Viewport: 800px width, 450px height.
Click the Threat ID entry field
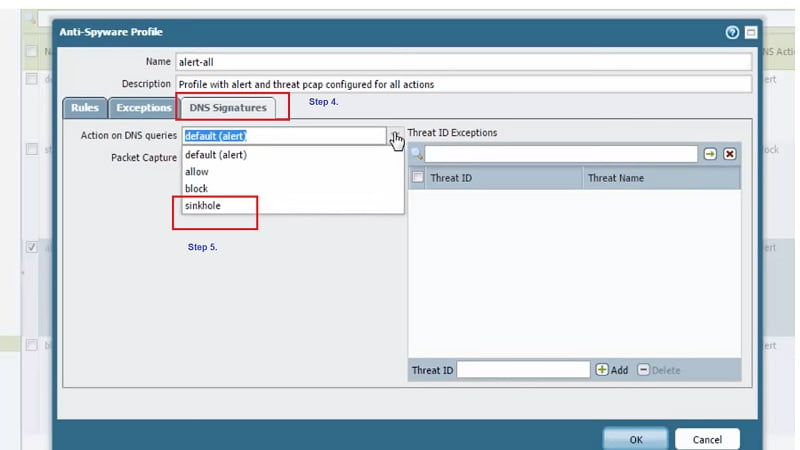coord(523,370)
